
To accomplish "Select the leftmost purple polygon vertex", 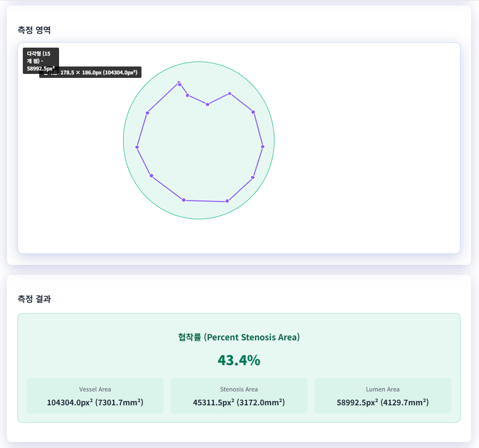I will (x=137, y=147).
